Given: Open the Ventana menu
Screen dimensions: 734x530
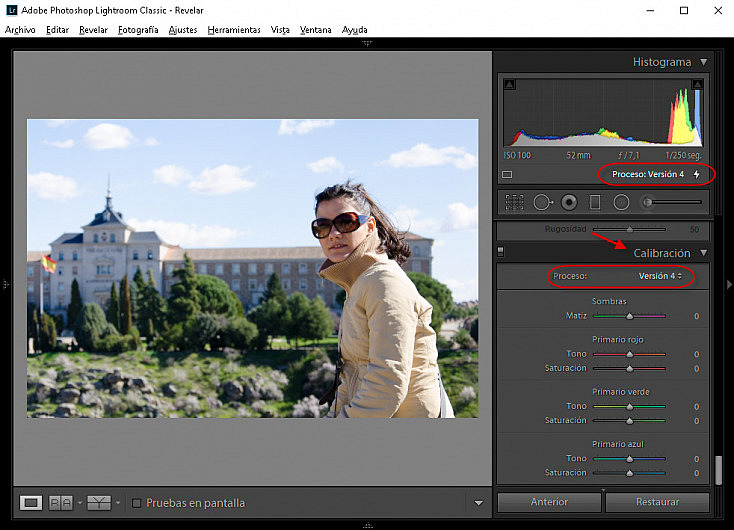Looking at the screenshot, I should 316,30.
